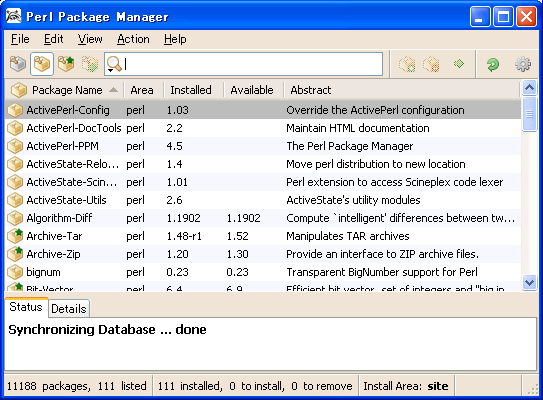Click package icon of ActiveState-Scin... row
The height and width of the screenshot is (400, 543).
[15, 182]
